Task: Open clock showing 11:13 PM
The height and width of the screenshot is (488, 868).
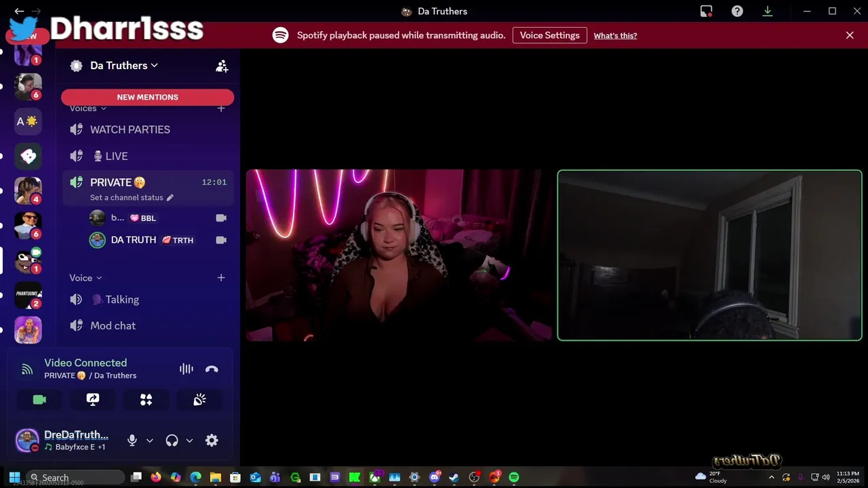Action: (848, 477)
